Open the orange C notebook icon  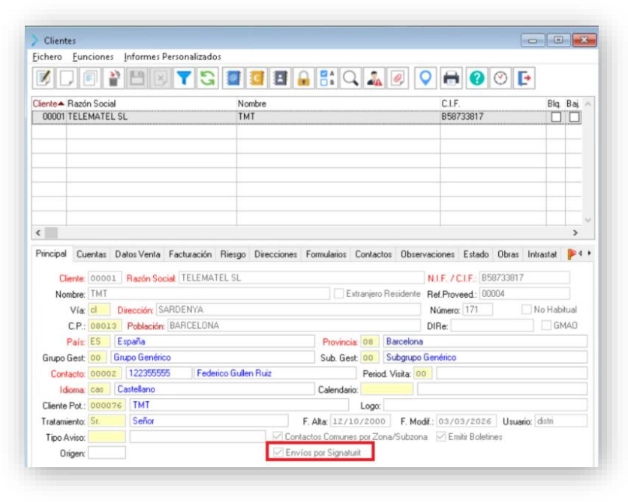click(x=257, y=78)
